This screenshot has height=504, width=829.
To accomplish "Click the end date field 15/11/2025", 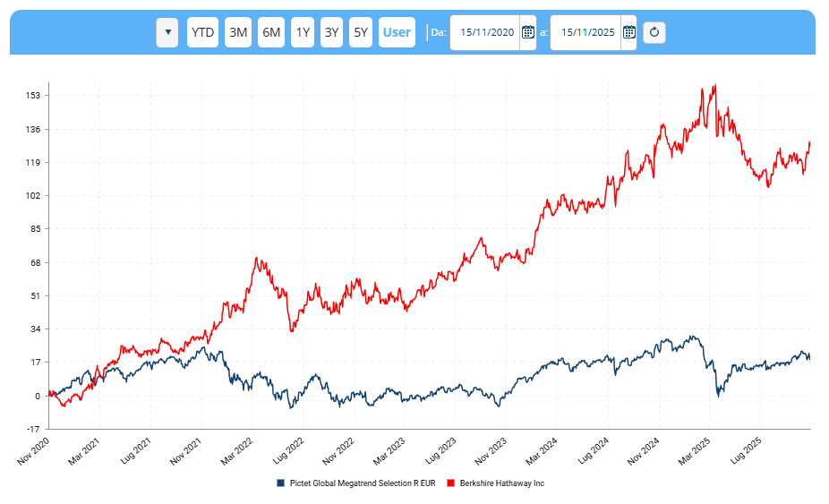I will tap(587, 32).
